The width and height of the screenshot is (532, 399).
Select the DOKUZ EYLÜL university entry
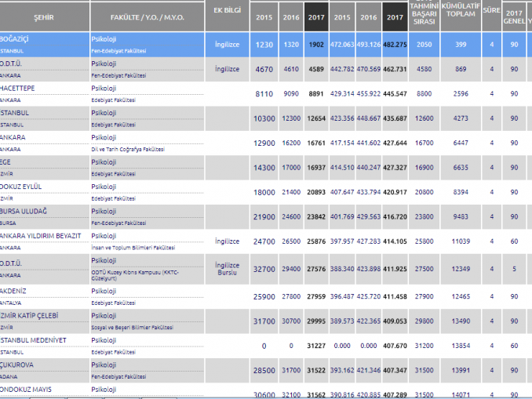23,186
